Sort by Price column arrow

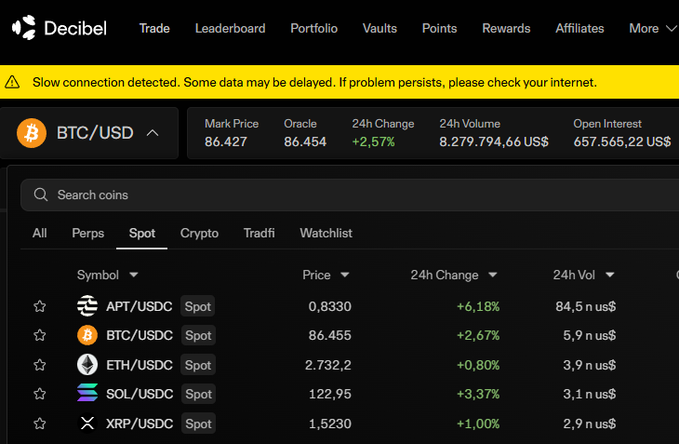point(345,275)
